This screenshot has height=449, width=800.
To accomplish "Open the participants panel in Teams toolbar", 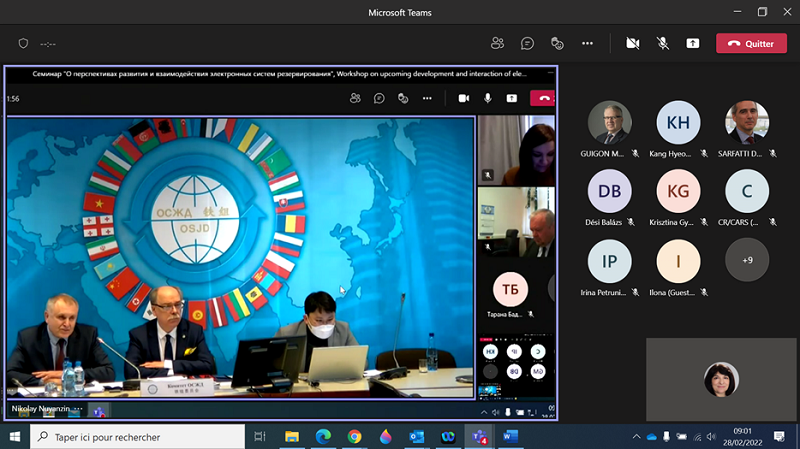I will (x=497, y=44).
